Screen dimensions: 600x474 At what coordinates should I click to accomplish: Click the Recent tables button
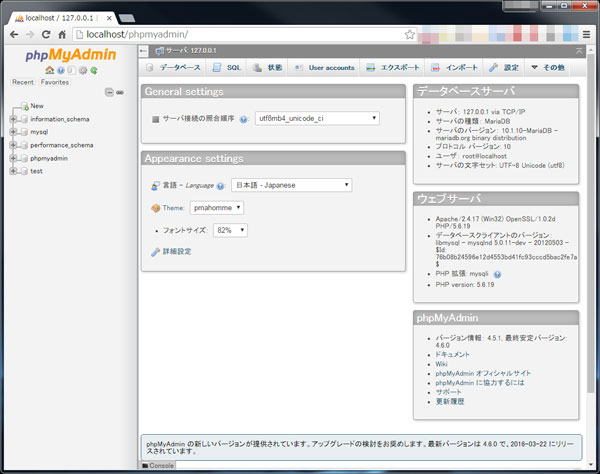pyautogui.click(x=23, y=82)
